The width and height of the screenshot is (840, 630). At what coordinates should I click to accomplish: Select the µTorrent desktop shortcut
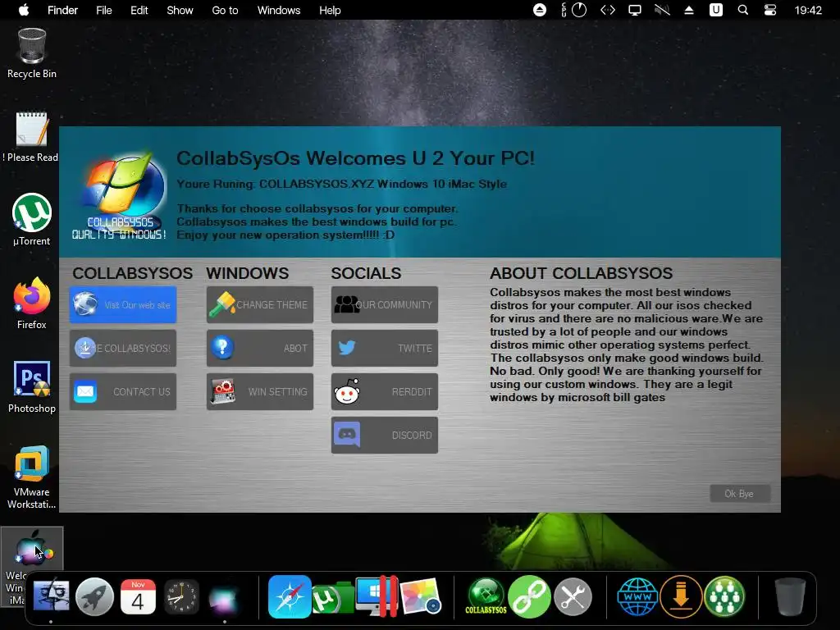tap(32, 220)
